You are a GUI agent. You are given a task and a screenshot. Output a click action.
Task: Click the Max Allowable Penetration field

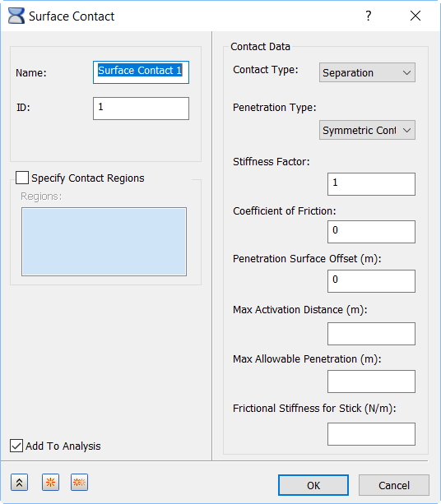[x=371, y=381]
